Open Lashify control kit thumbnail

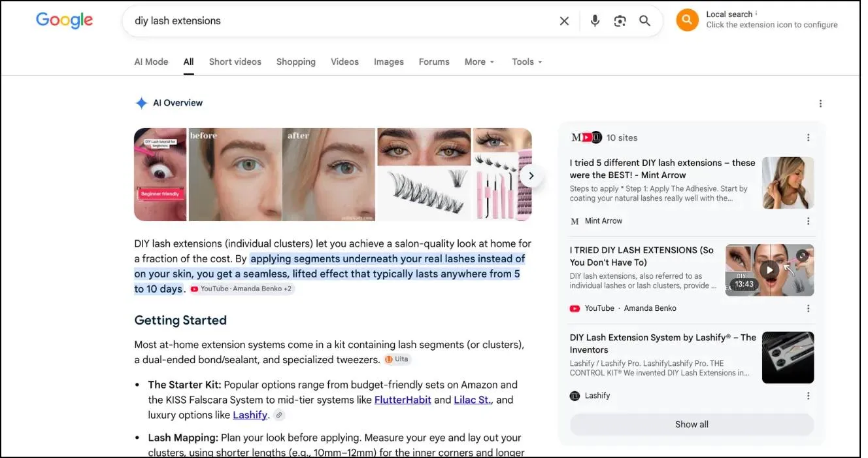(x=788, y=357)
